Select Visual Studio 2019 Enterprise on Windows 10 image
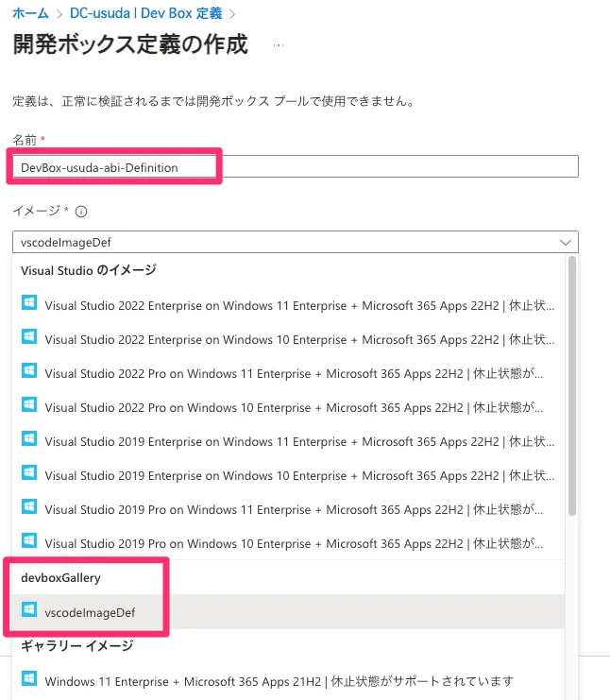Image resolution: width=610 pixels, height=700 pixels. (288, 475)
